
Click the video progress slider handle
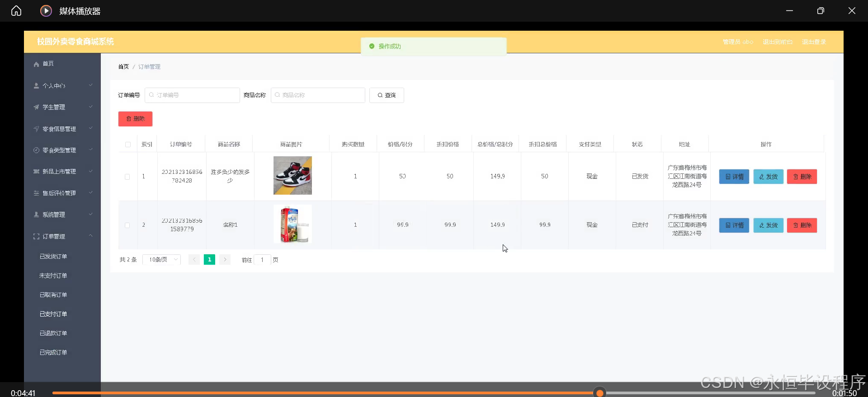(600, 393)
